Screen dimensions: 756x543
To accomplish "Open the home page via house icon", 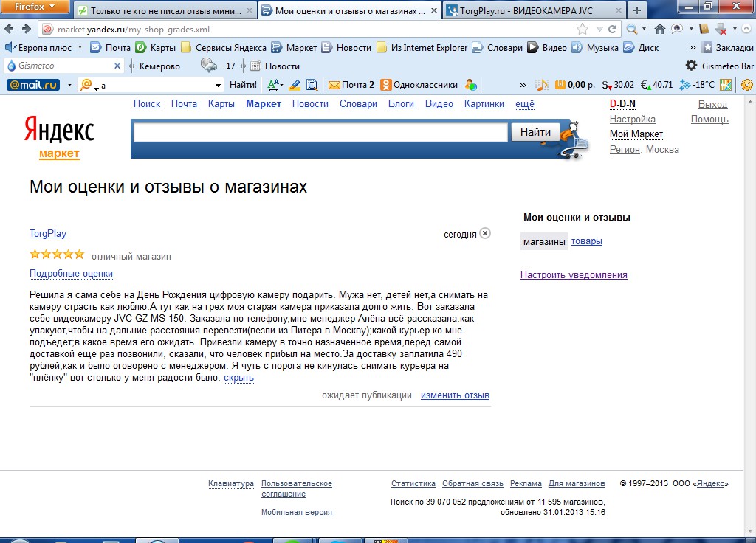I will 659,29.
